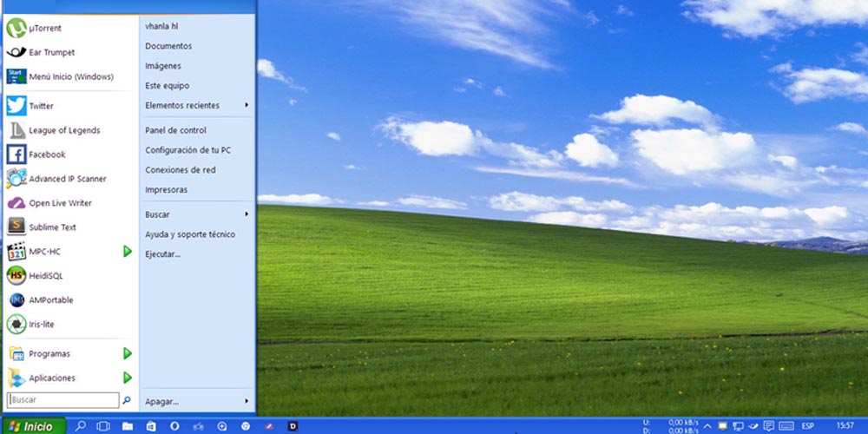Click the Ear Trumpet tray icon
The image size is (868, 434).
(x=753, y=425)
